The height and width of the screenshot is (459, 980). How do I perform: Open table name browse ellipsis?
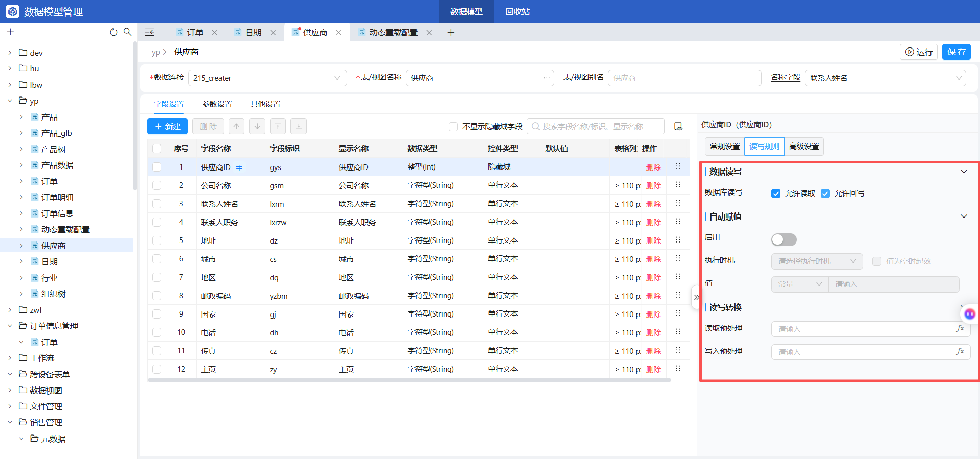(x=547, y=78)
